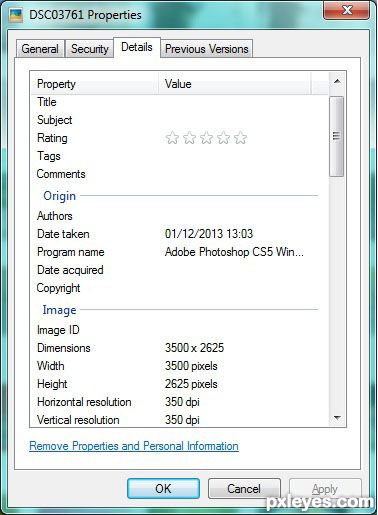Set rating to one star
Viewport: 378px width, 515px height.
point(172,138)
